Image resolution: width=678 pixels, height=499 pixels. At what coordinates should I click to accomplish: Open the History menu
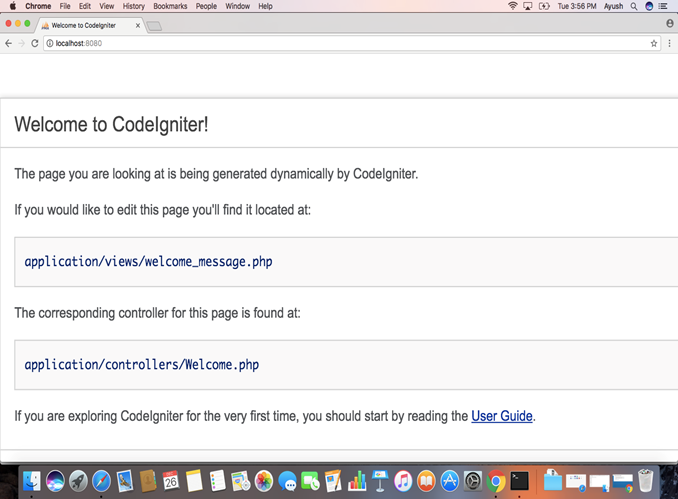[x=134, y=6]
